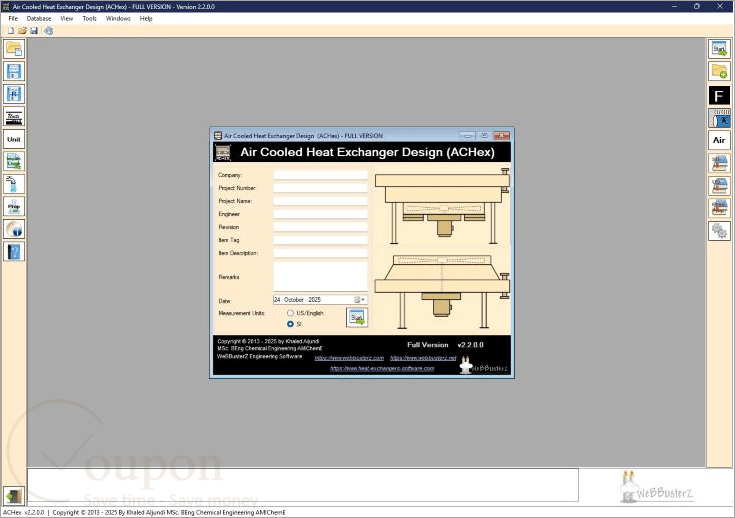Click the October month in Date field
Screen dimensions: 735x518
(x=294, y=300)
